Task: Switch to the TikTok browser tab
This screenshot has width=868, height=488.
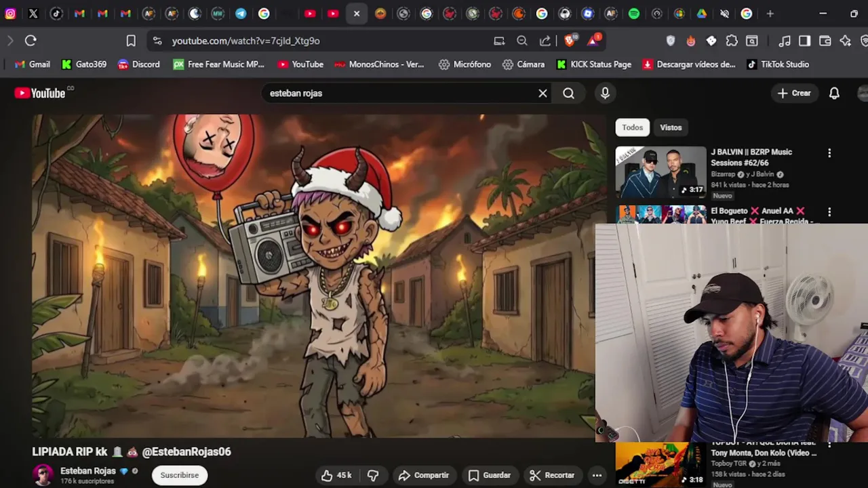Action: click(x=56, y=14)
